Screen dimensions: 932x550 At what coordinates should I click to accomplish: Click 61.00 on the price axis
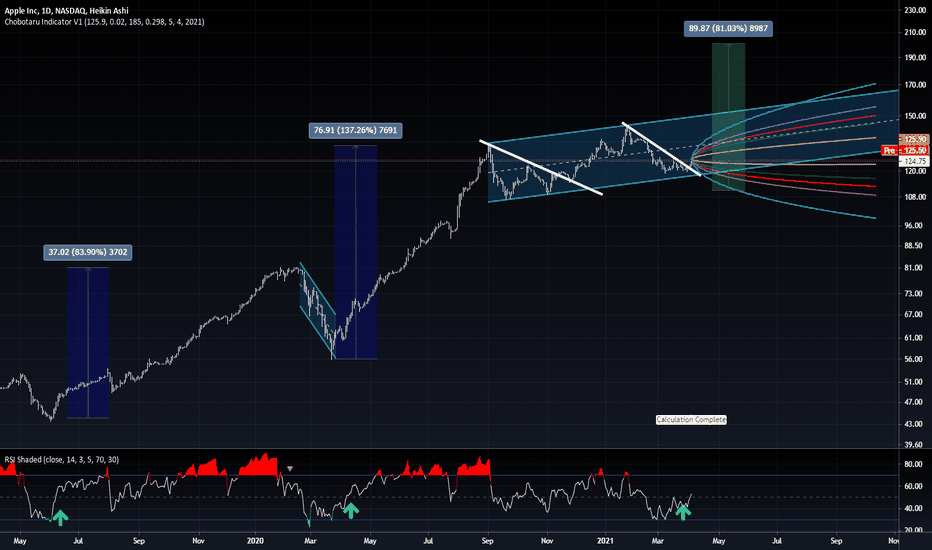click(913, 338)
